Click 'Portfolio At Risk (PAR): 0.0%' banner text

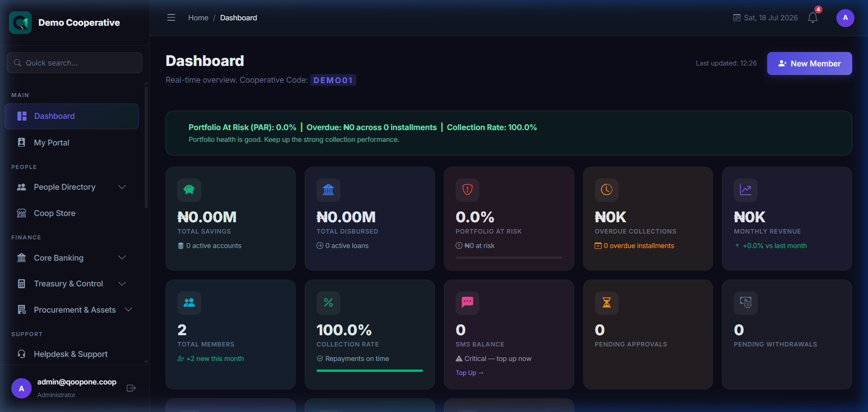(242, 127)
